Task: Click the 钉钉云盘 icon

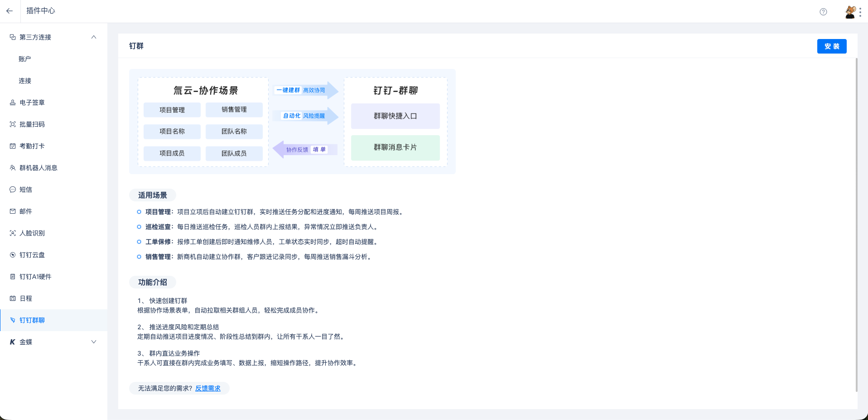Action: [x=13, y=255]
